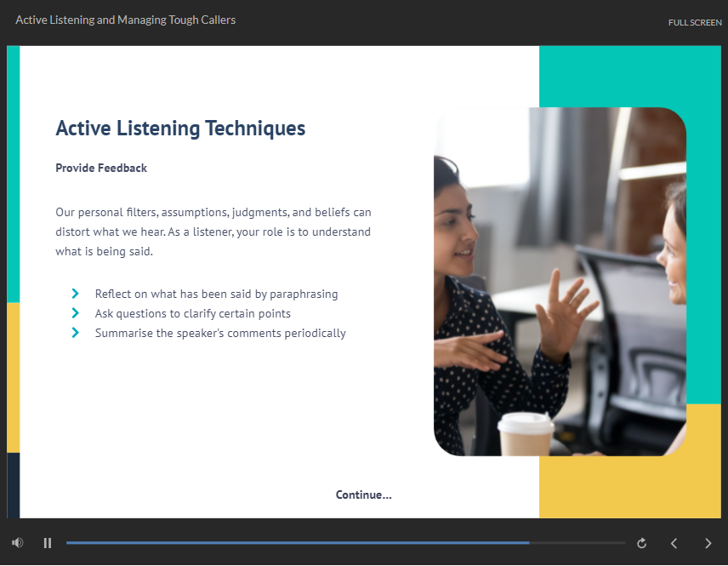Click chevron beside 'Ask questions to clarify'
Viewport: 728px width, 566px height.
(x=76, y=313)
